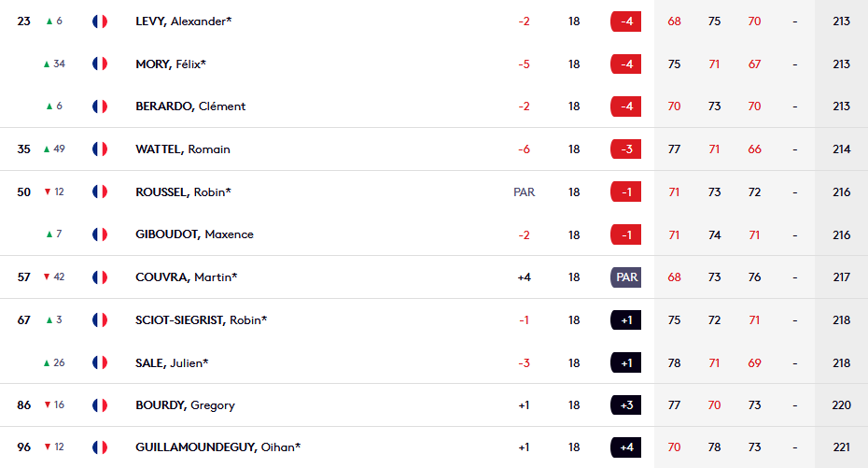868x468 pixels.
Task: Click the flag icon next to MORY, Félix
Action: [100, 64]
